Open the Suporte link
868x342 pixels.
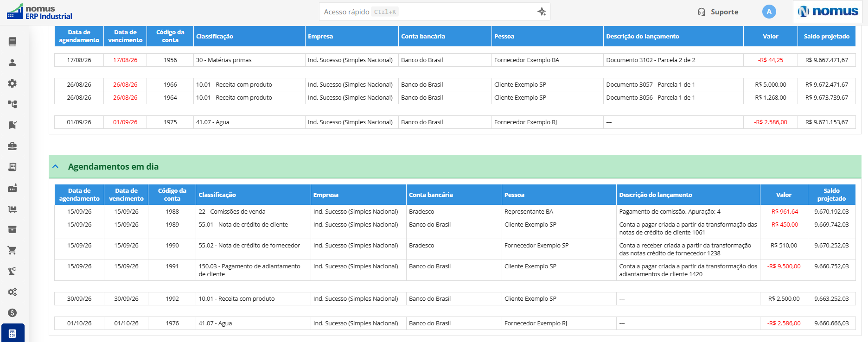coord(718,12)
